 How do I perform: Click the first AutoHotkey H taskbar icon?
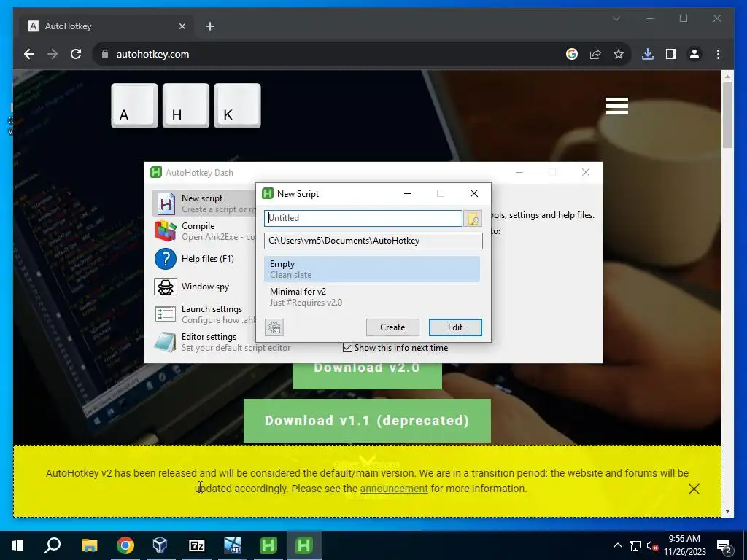coord(268,545)
